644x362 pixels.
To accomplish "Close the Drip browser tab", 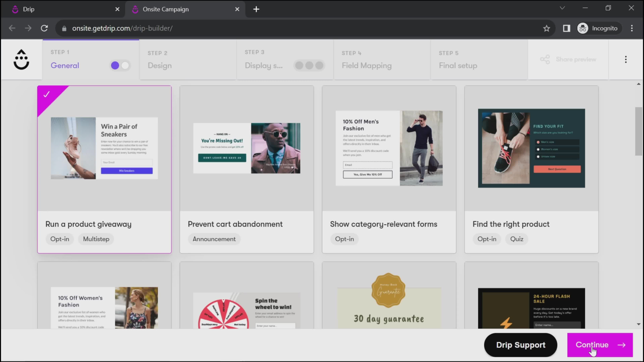I will (x=117, y=9).
